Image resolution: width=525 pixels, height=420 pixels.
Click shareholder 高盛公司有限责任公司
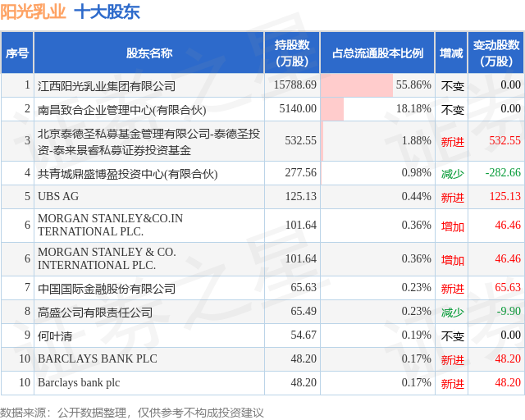[95, 313]
